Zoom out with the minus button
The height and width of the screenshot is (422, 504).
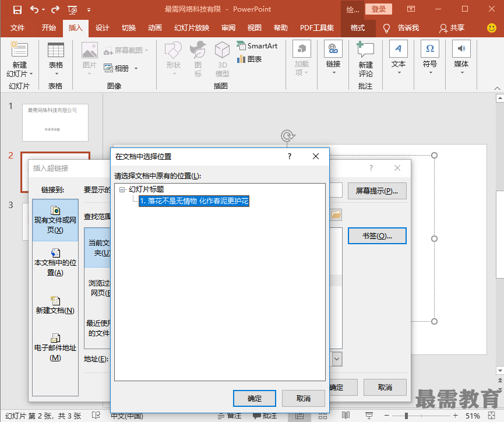(x=387, y=416)
